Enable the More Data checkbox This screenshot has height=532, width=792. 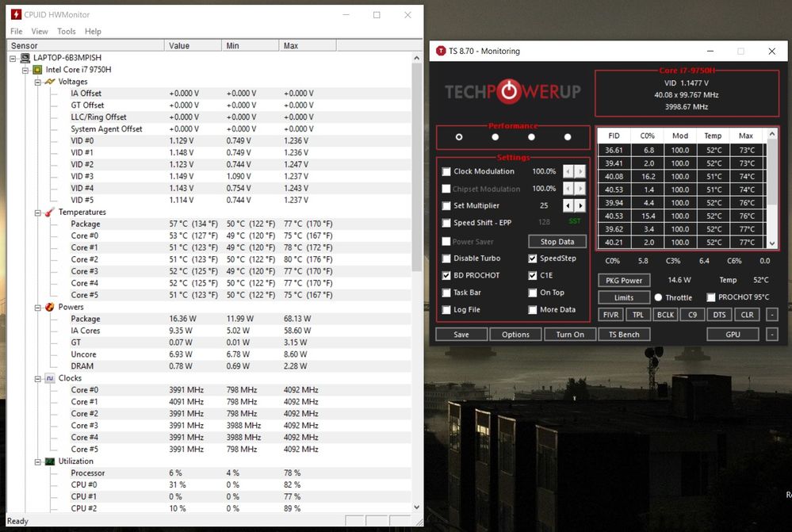tap(533, 310)
